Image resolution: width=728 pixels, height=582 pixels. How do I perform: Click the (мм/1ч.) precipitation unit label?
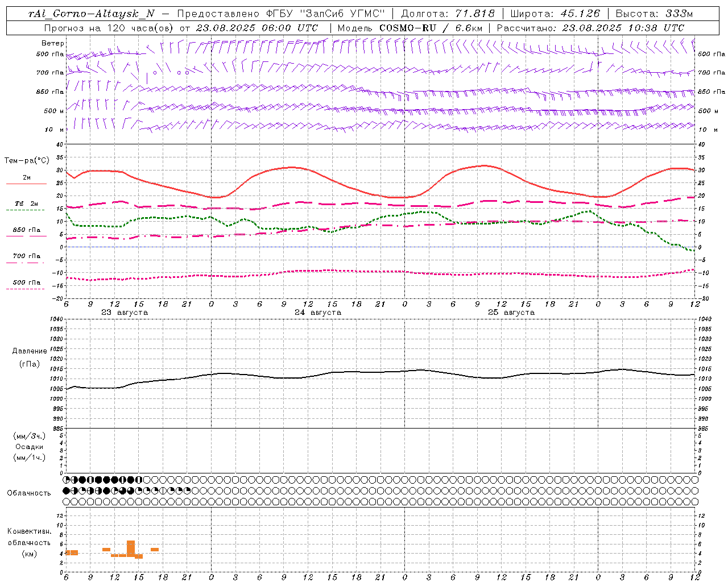pyautogui.click(x=30, y=458)
